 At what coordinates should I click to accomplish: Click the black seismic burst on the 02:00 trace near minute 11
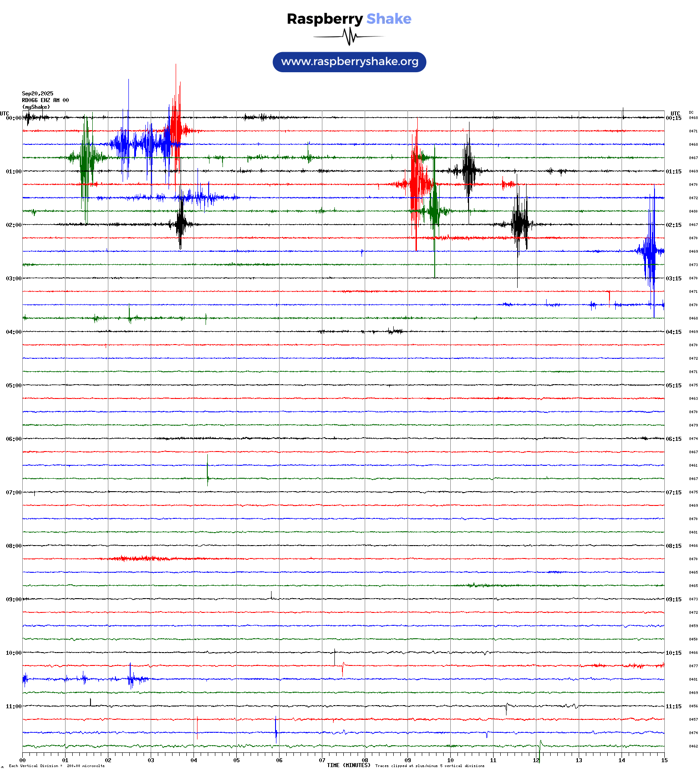pos(519,224)
